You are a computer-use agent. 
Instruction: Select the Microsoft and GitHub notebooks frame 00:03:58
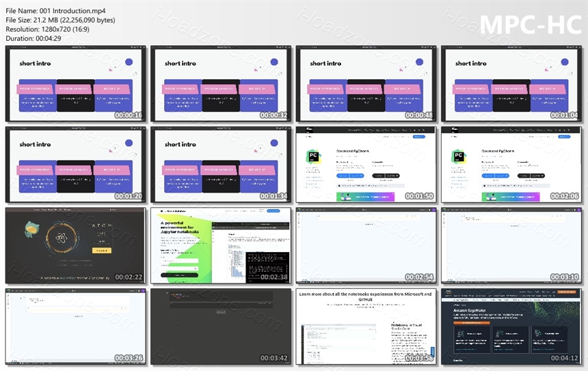click(x=366, y=327)
